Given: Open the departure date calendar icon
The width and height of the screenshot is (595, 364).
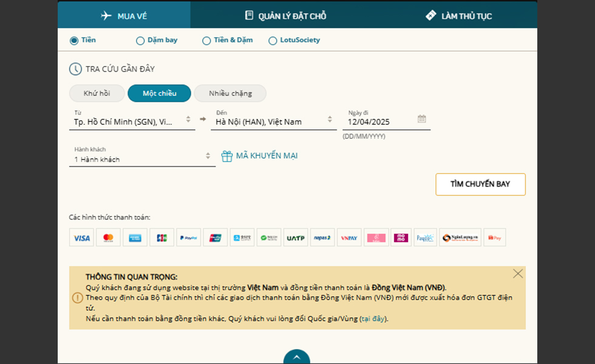Looking at the screenshot, I should 422,119.
